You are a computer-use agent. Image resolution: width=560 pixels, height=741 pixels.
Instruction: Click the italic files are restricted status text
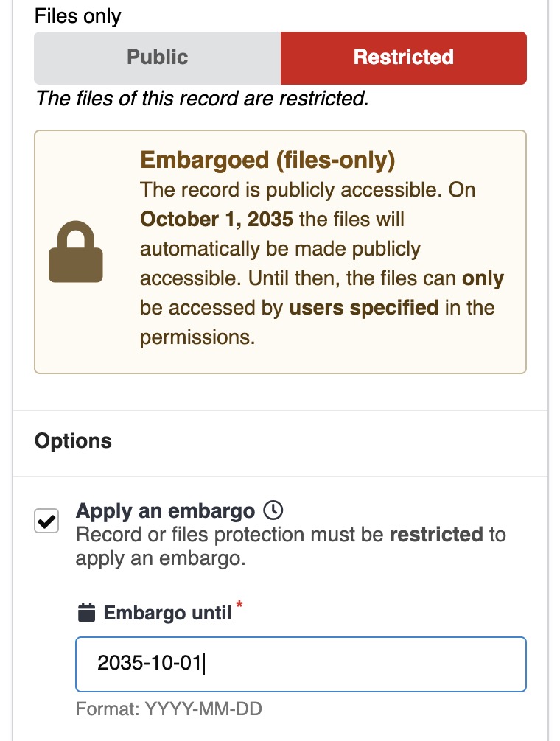201,98
